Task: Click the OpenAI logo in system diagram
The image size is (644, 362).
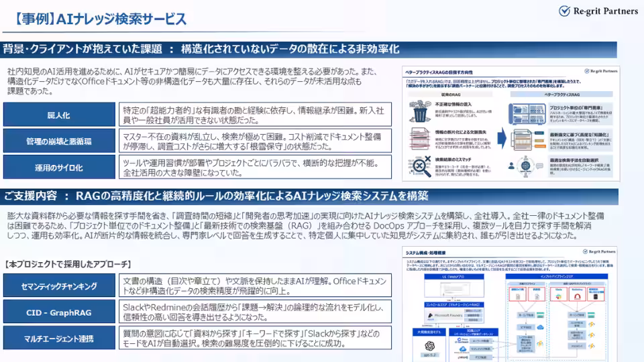Action: click(x=429, y=345)
